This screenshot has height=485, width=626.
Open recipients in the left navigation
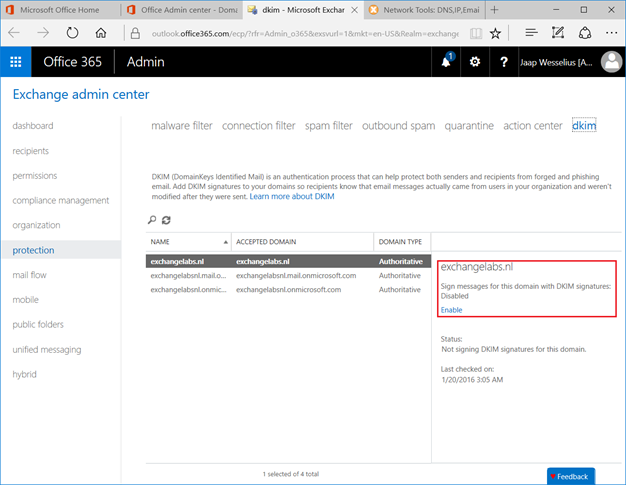(30, 151)
